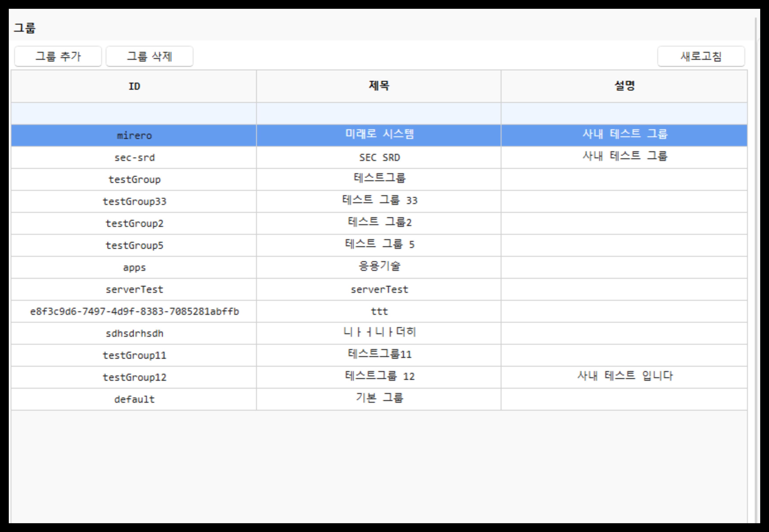
Task: Click the sdhsdrhsdh row
Action: point(134,333)
